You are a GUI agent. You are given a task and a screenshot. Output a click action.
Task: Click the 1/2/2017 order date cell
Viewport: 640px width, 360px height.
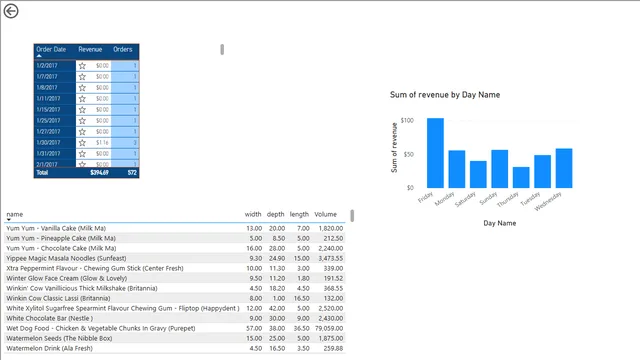(55, 66)
